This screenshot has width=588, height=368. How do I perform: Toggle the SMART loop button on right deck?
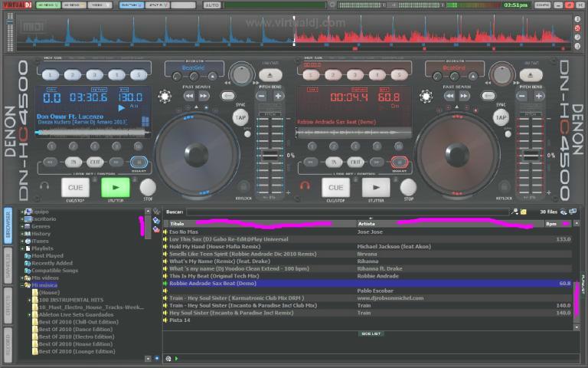(x=398, y=162)
